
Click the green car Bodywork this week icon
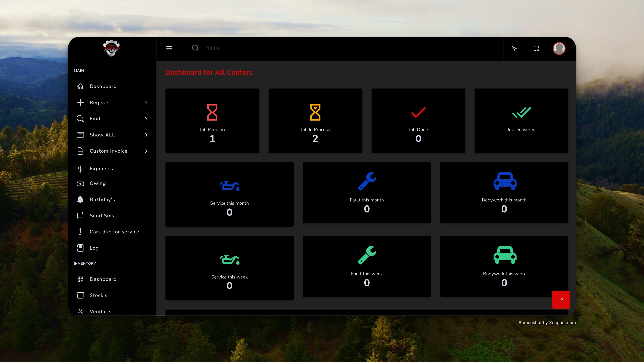pyautogui.click(x=505, y=255)
